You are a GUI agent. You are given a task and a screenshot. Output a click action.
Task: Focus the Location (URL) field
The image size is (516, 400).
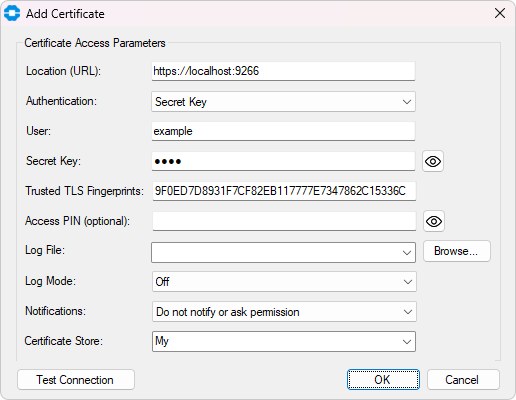click(x=283, y=71)
